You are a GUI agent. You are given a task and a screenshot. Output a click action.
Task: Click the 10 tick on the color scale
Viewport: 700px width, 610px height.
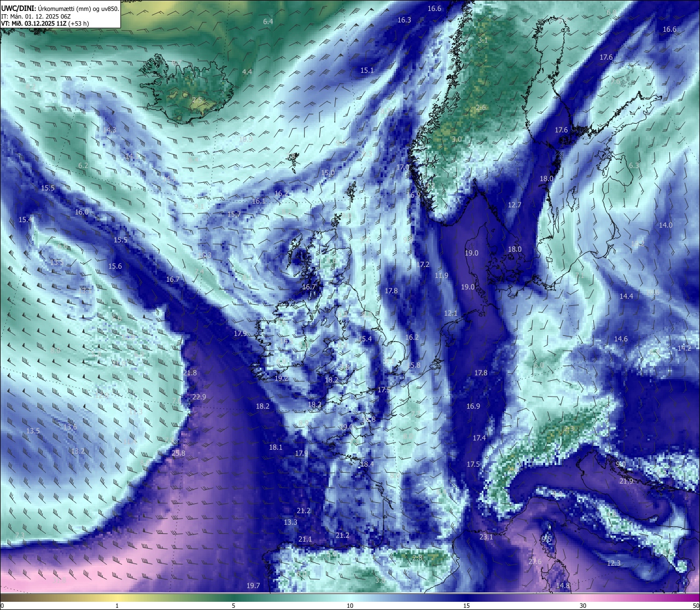click(350, 606)
